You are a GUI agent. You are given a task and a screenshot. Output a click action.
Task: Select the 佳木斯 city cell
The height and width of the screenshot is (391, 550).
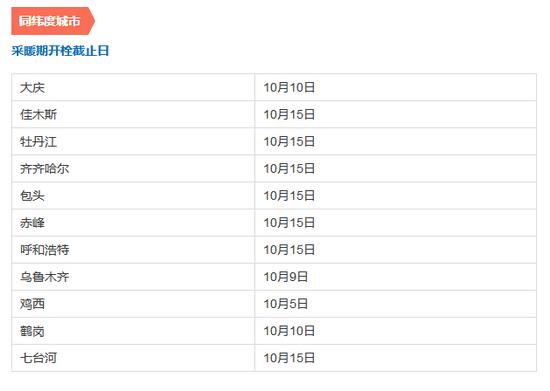point(133,114)
